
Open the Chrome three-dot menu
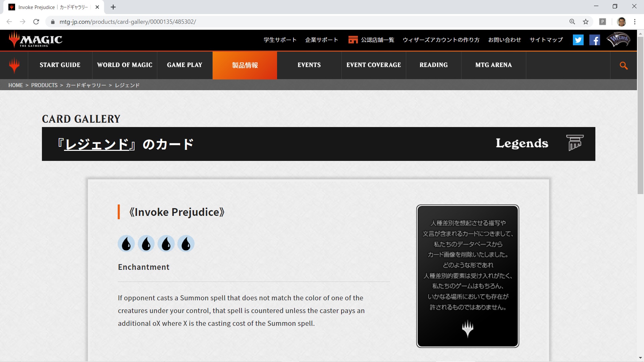click(635, 22)
